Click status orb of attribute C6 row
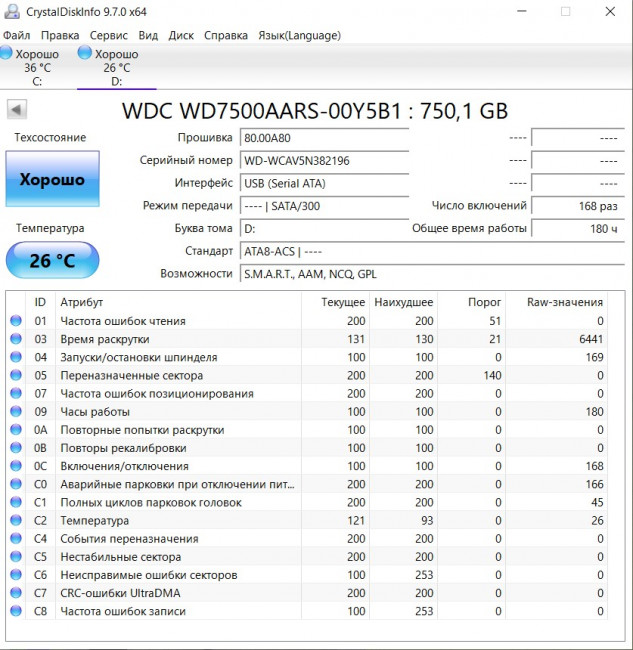The width and height of the screenshot is (633, 650). pos(16,575)
